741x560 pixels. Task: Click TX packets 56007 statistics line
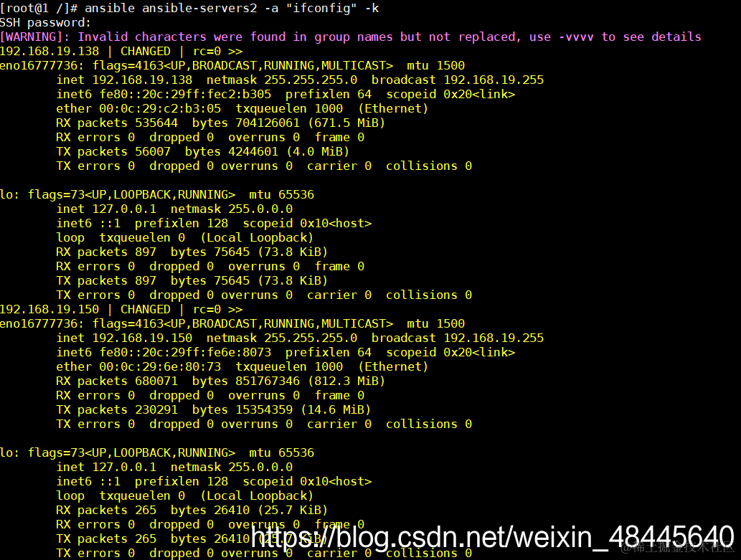point(203,152)
